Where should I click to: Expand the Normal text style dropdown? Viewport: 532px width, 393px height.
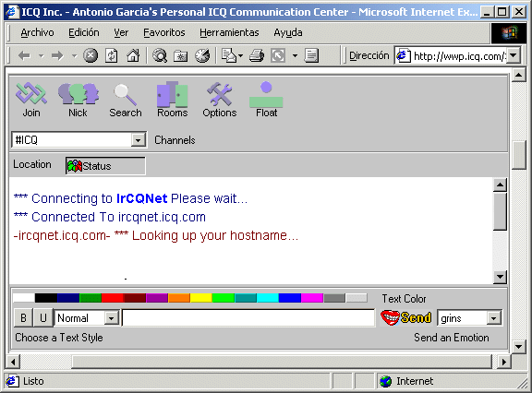pos(111,318)
